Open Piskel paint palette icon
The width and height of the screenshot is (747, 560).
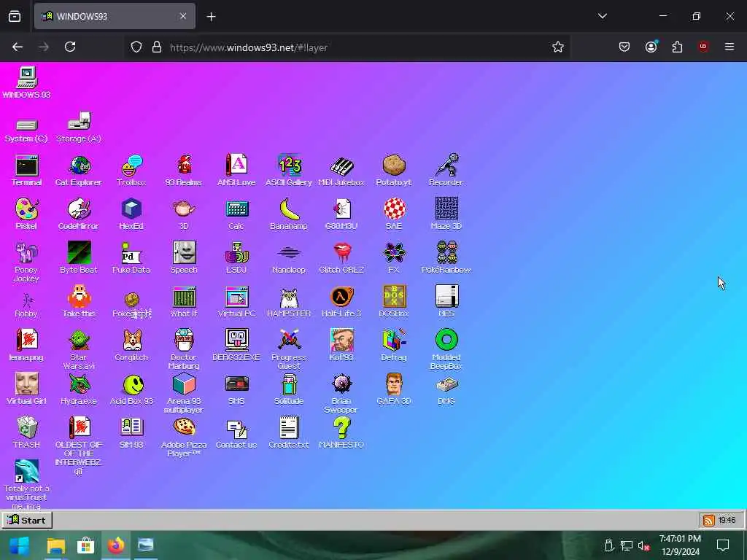pos(27,209)
